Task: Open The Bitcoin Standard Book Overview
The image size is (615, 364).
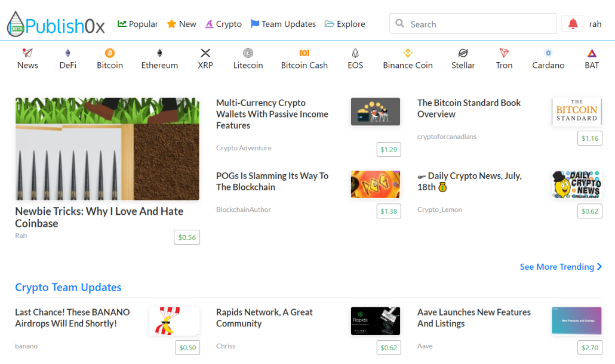Action: [469, 109]
